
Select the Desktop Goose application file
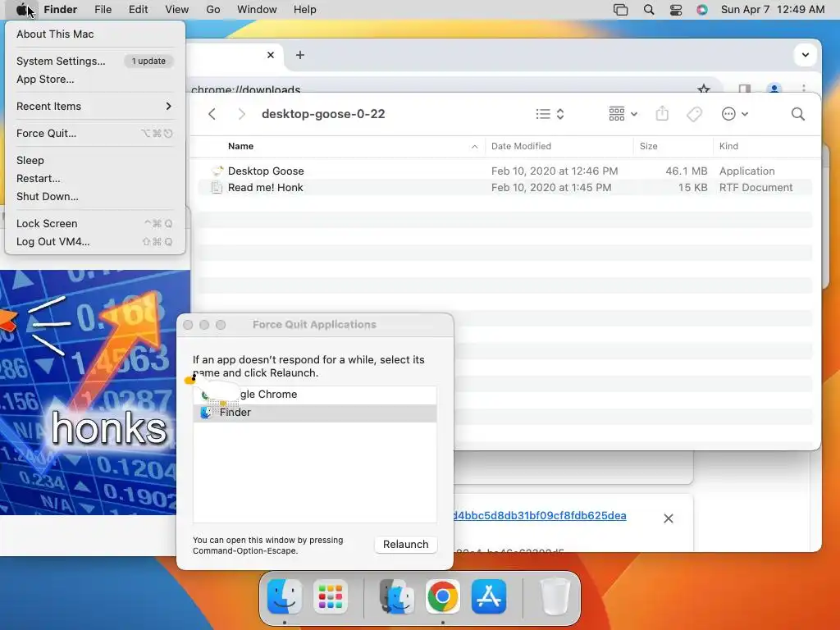[504, 171]
